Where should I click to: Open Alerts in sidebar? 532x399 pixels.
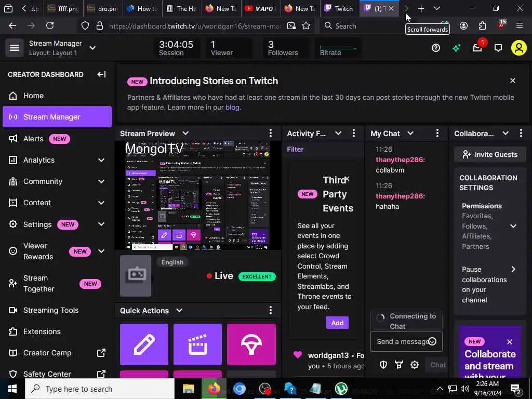point(57,138)
